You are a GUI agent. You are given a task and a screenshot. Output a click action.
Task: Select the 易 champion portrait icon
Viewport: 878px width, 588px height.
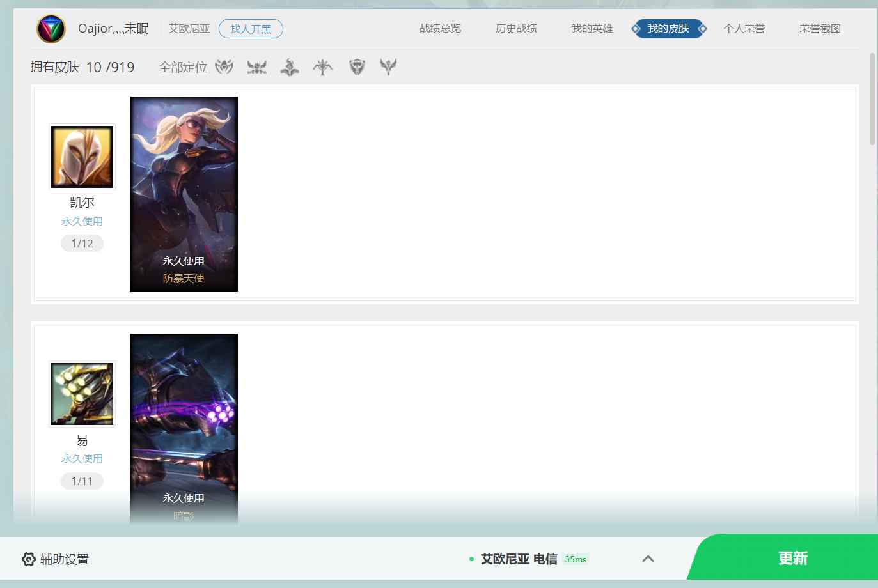click(x=82, y=394)
